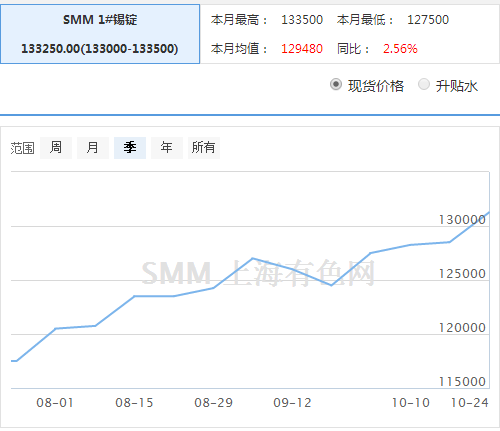The image size is (500, 431).
Task: Click the 本月最低 127500 value
Action: (x=428, y=20)
